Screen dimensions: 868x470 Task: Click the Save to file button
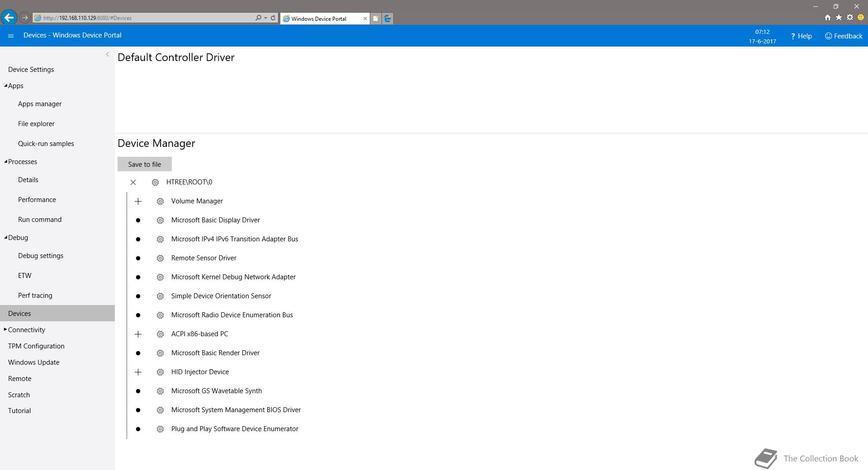coord(145,164)
